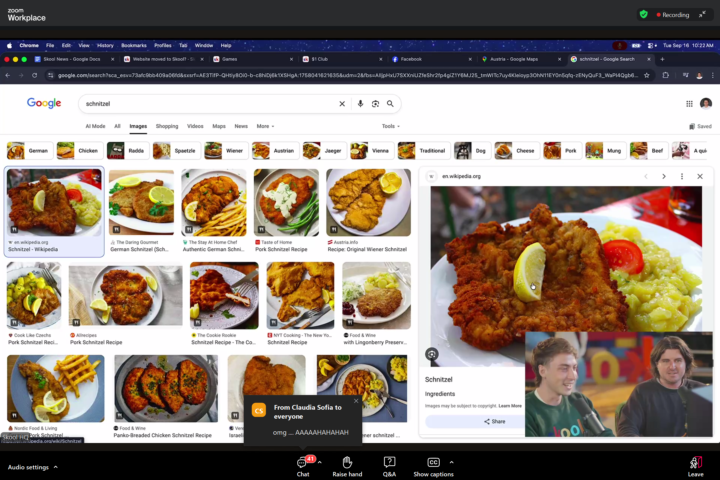The height and width of the screenshot is (480, 720).
Task: Expand caption options caret
Action: [451, 462]
